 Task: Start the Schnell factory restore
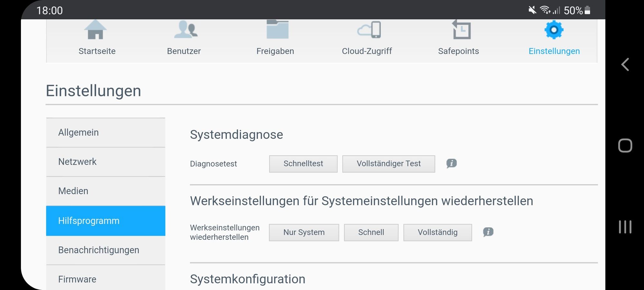[x=371, y=232]
